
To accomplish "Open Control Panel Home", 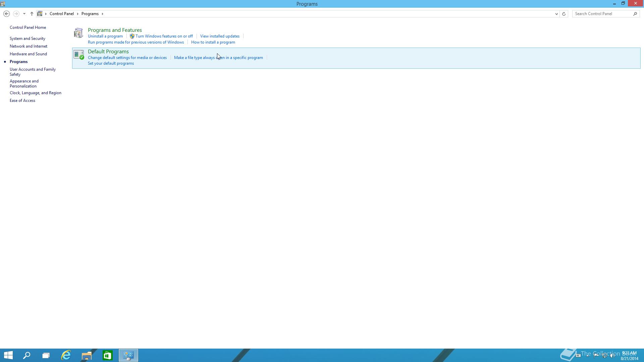I will 28,27.
